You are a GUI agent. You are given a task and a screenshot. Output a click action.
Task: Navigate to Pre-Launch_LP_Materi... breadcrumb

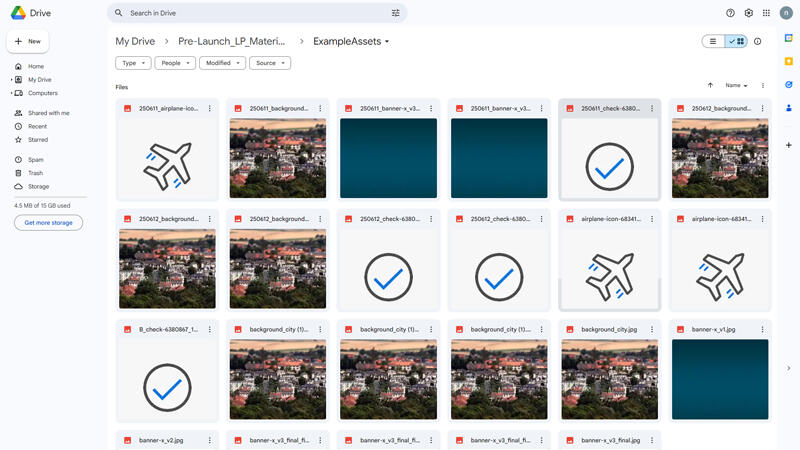(232, 41)
